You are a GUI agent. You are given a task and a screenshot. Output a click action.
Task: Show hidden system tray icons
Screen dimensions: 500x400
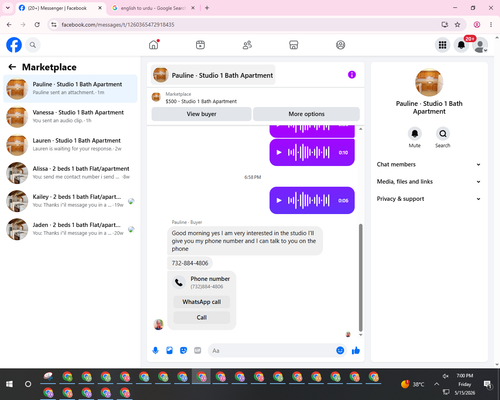tap(436, 384)
